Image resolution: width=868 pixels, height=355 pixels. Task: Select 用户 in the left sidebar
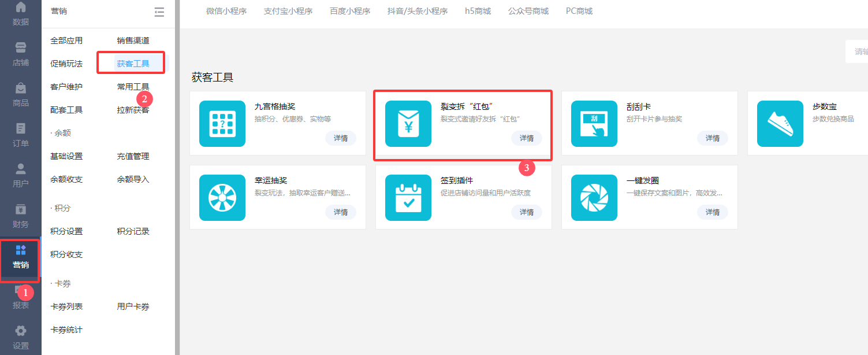pos(21,176)
